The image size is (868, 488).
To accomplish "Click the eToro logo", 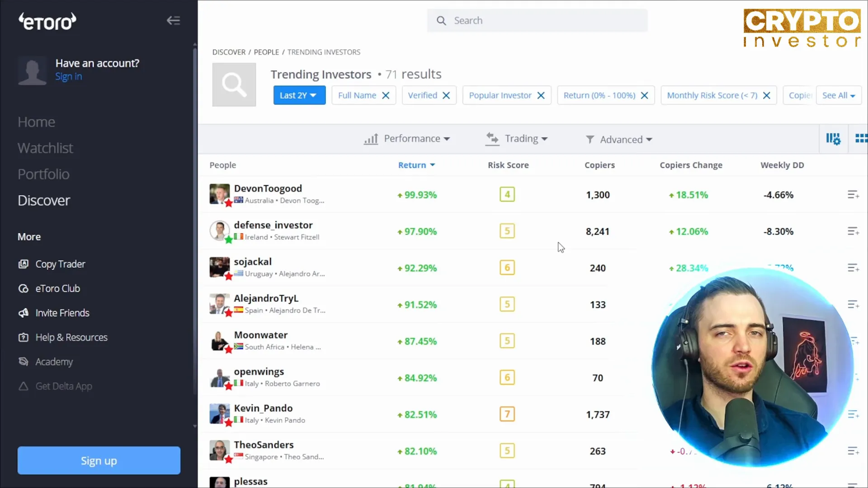I will click(x=47, y=21).
